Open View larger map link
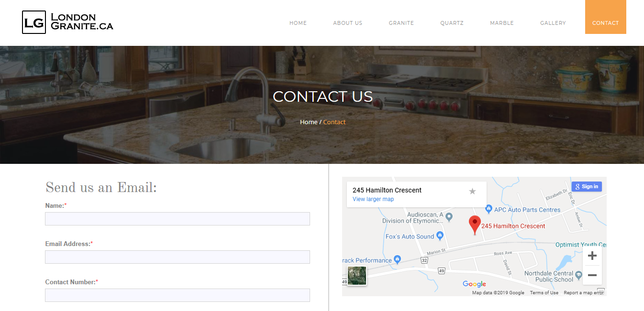 tap(373, 199)
